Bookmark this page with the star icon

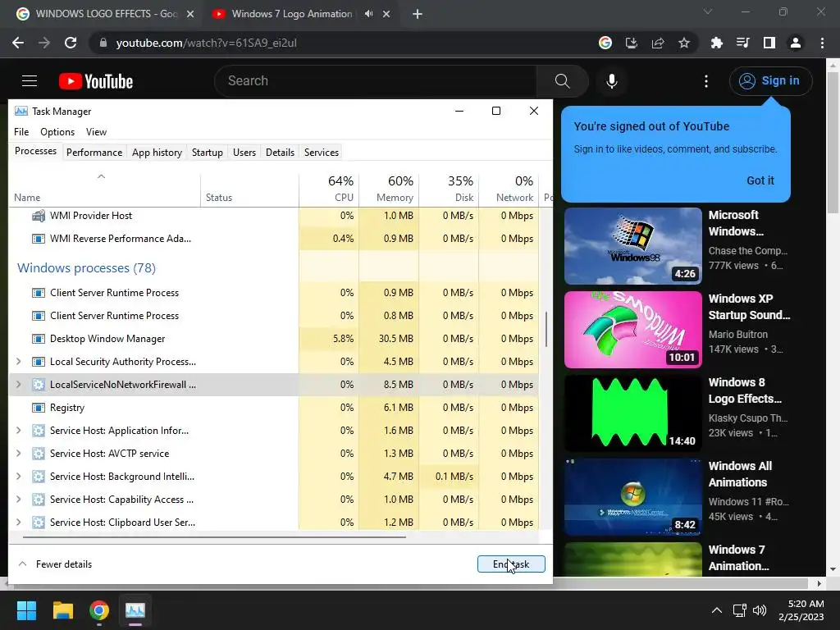click(684, 43)
